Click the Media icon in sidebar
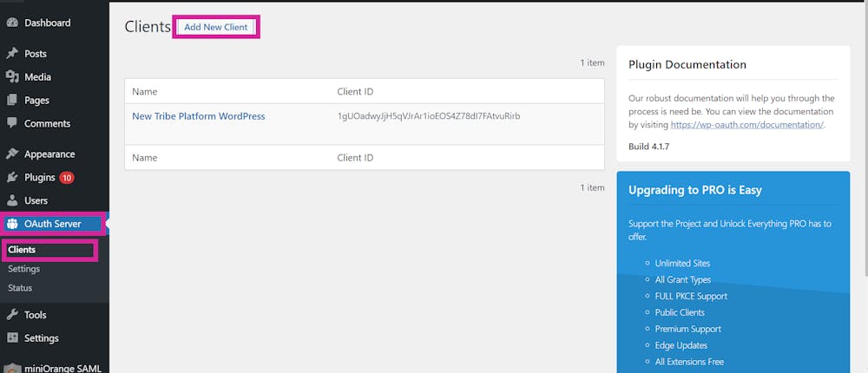The image size is (868, 373). pyautogui.click(x=12, y=77)
